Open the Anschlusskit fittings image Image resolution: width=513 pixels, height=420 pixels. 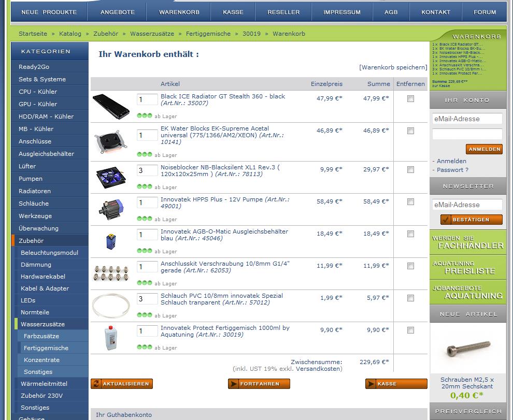tap(111, 273)
